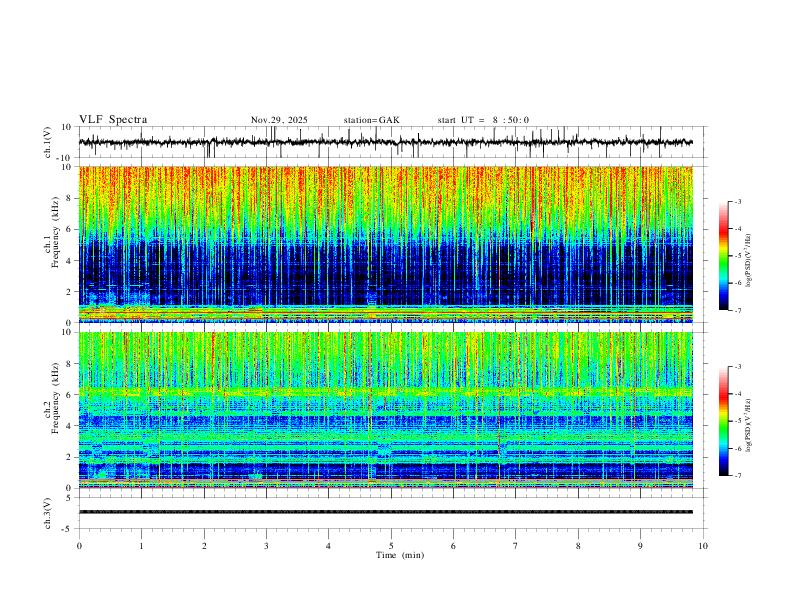Click the ch.1 spectrogram panel
Viewport: 792px width, 612px height.
tap(386, 244)
